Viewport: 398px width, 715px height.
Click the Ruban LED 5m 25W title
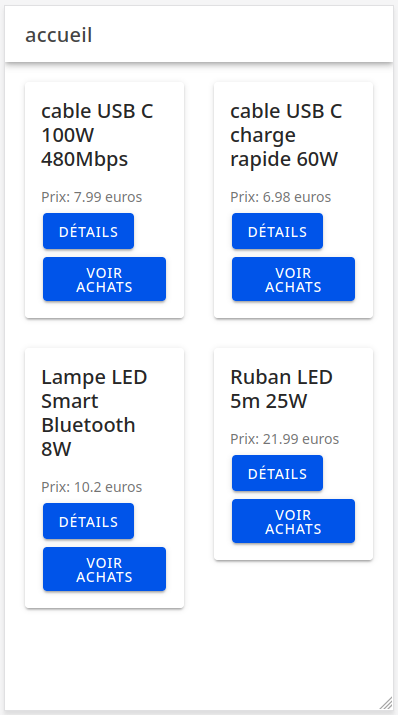click(282, 389)
